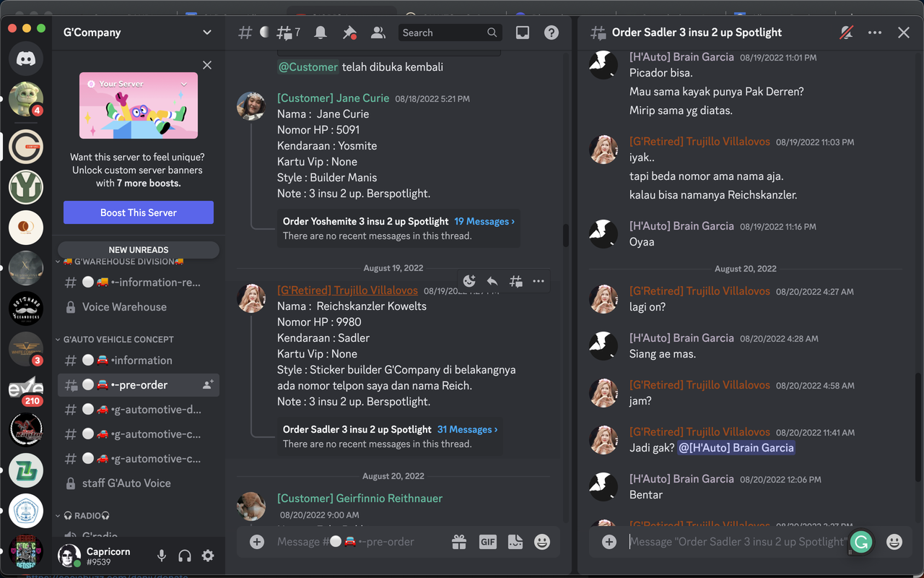Join Voice Warehouse voice channel
This screenshot has width=924, height=578.
[139, 307]
